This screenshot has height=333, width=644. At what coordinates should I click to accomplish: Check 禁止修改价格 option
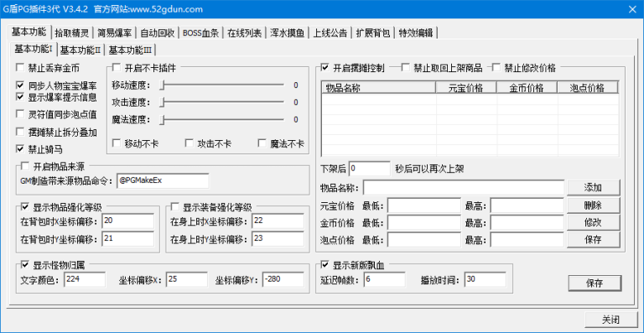click(496, 67)
